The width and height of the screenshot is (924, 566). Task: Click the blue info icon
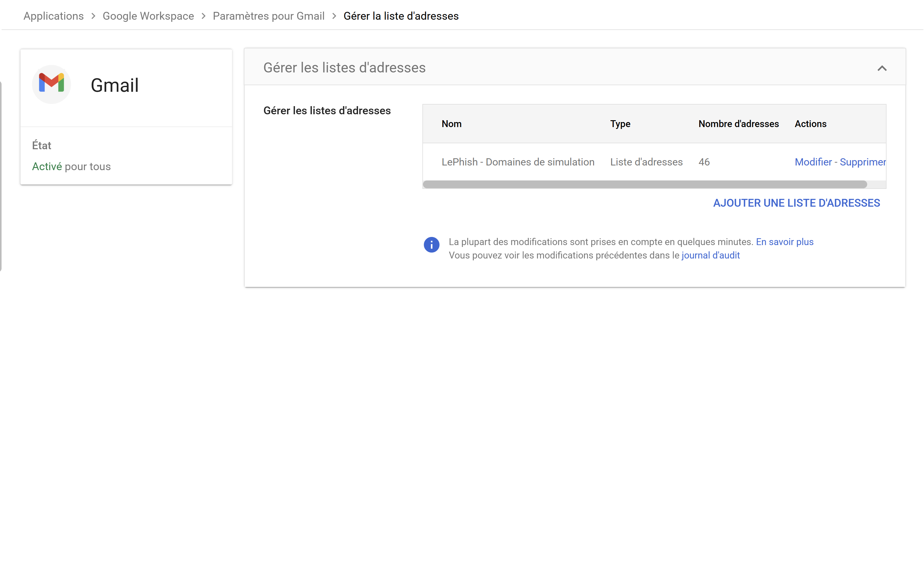(x=431, y=244)
